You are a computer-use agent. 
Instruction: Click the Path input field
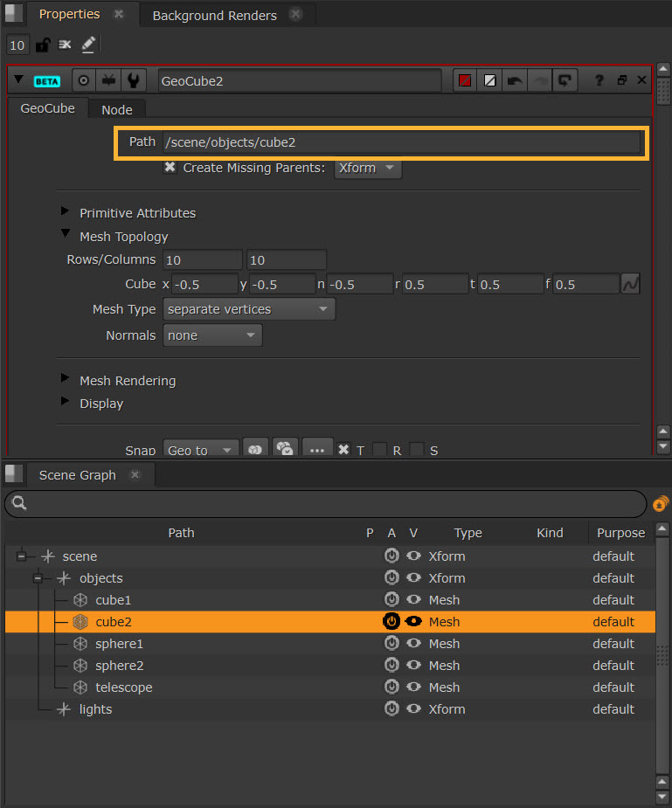point(400,142)
